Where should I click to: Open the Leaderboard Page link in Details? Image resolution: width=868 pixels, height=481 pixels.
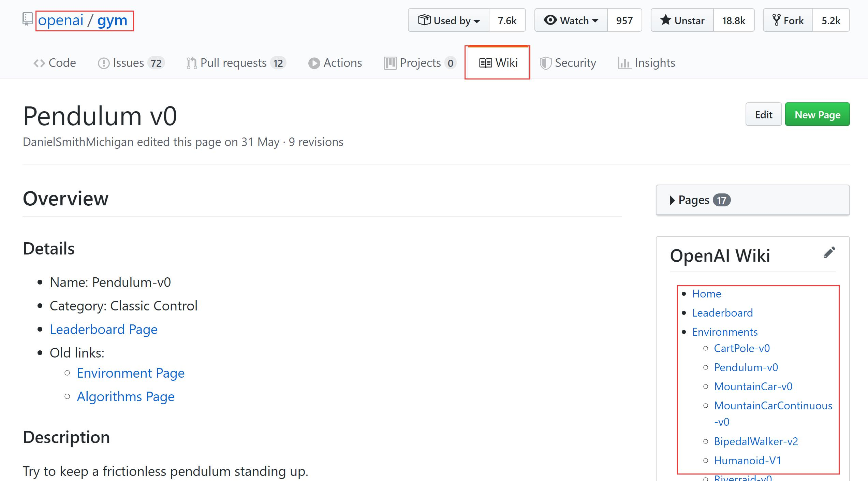103,330
